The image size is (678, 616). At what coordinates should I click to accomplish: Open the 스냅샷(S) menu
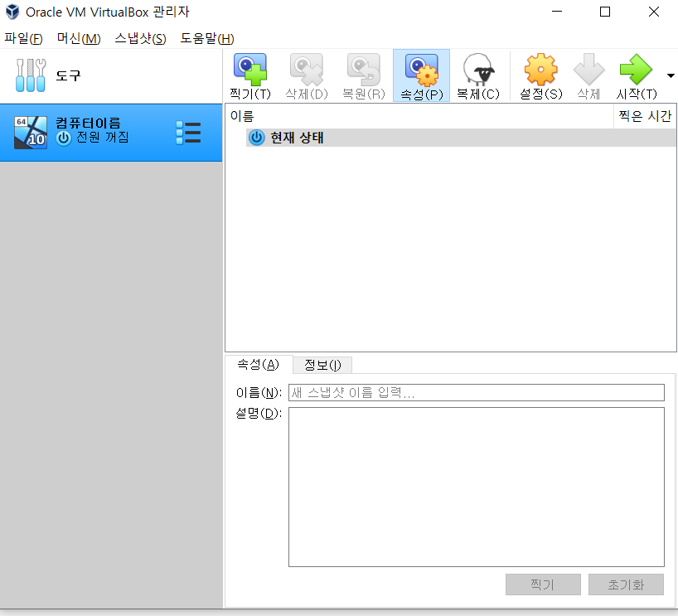(x=140, y=38)
